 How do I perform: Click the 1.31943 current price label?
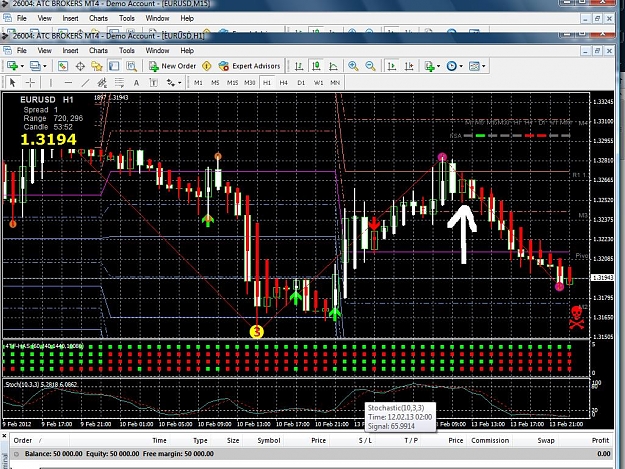(x=602, y=277)
